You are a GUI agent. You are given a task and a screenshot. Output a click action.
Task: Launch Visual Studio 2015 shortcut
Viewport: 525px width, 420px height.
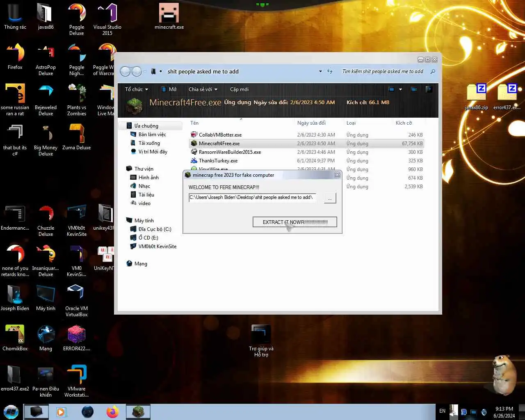[107, 19]
